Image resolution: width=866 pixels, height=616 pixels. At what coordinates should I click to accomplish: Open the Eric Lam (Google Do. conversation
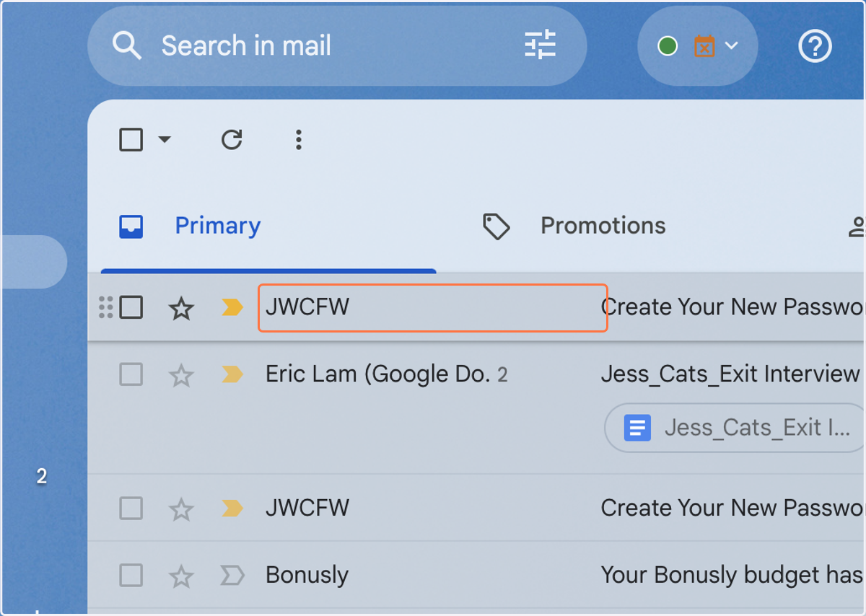tap(378, 374)
